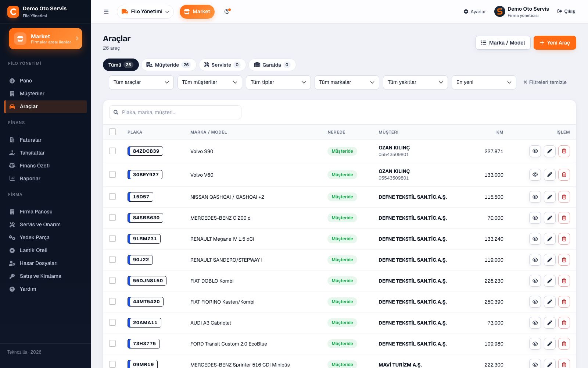Open the En yeni sort dropdown

click(x=484, y=82)
